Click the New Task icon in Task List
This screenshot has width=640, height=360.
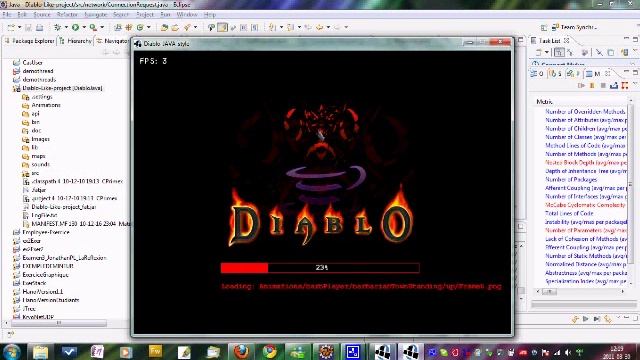pyautogui.click(x=538, y=52)
